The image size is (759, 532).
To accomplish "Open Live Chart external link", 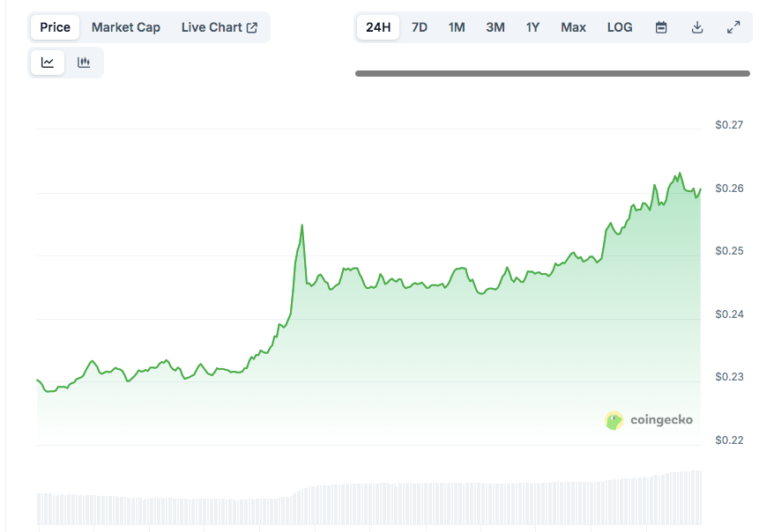I will click(x=219, y=27).
